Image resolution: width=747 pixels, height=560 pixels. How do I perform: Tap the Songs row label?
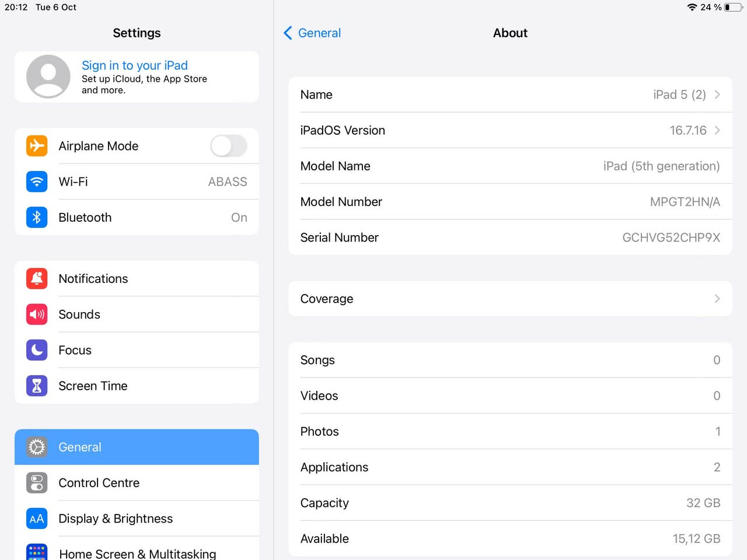[317, 360]
